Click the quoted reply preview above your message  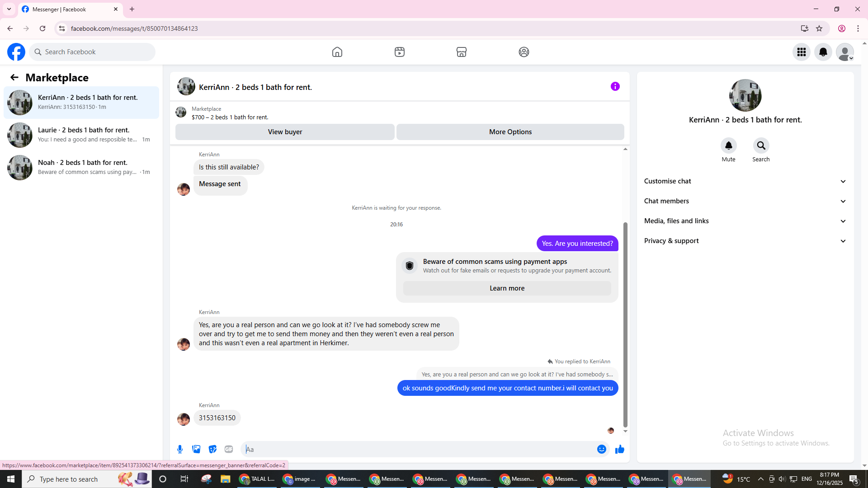(x=517, y=374)
